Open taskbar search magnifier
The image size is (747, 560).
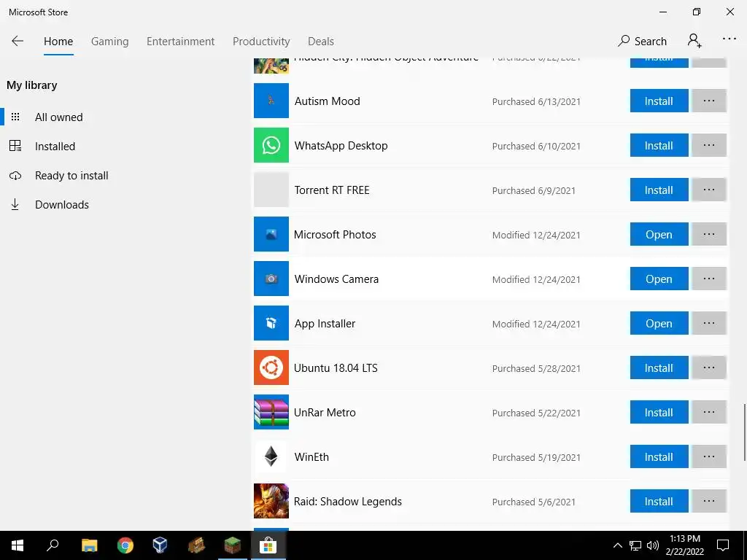pyautogui.click(x=53, y=545)
